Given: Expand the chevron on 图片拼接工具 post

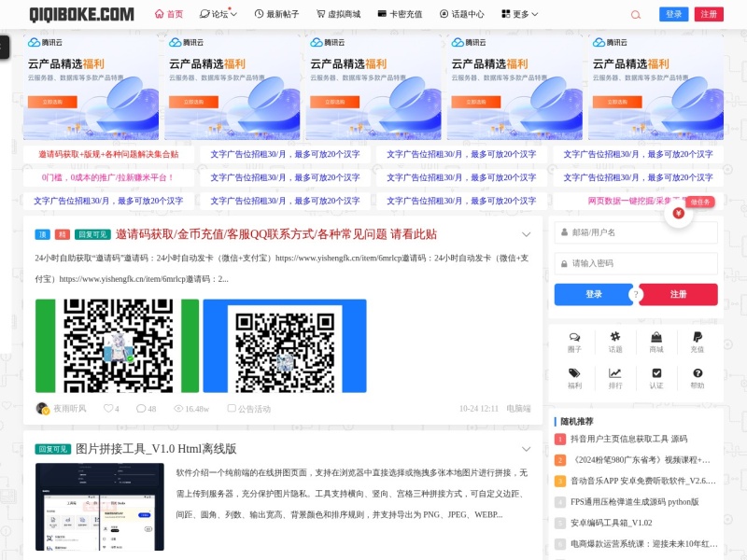Looking at the screenshot, I should 526,449.
